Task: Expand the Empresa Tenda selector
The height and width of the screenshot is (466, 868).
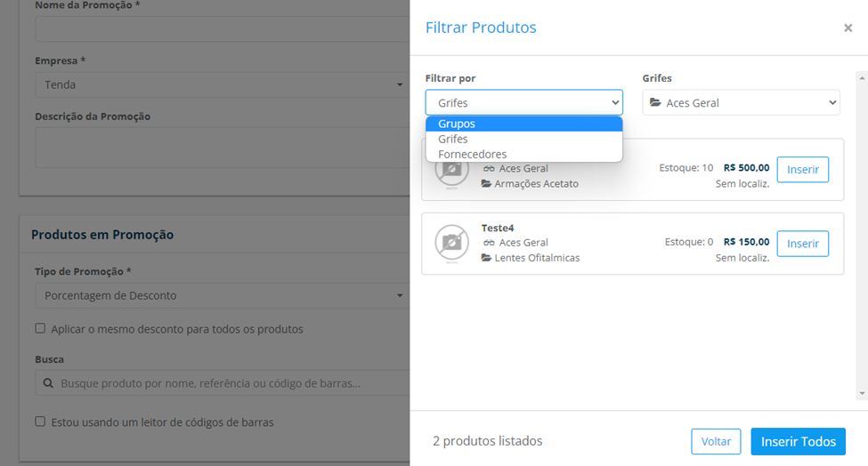Action: [x=222, y=85]
